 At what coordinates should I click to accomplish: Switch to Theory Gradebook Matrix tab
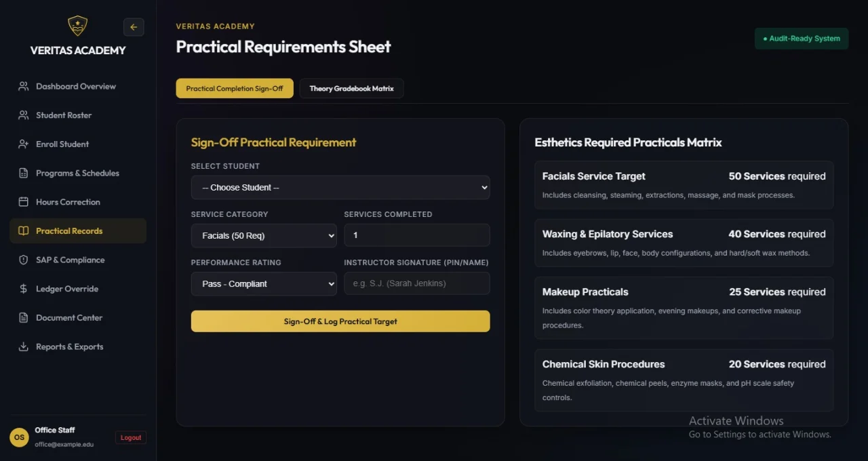351,88
